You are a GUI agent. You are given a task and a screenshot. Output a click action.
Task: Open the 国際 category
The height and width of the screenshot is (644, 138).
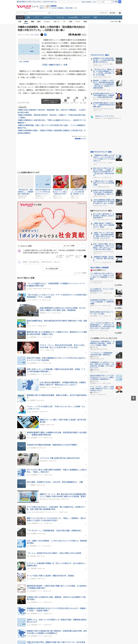[32, 21]
